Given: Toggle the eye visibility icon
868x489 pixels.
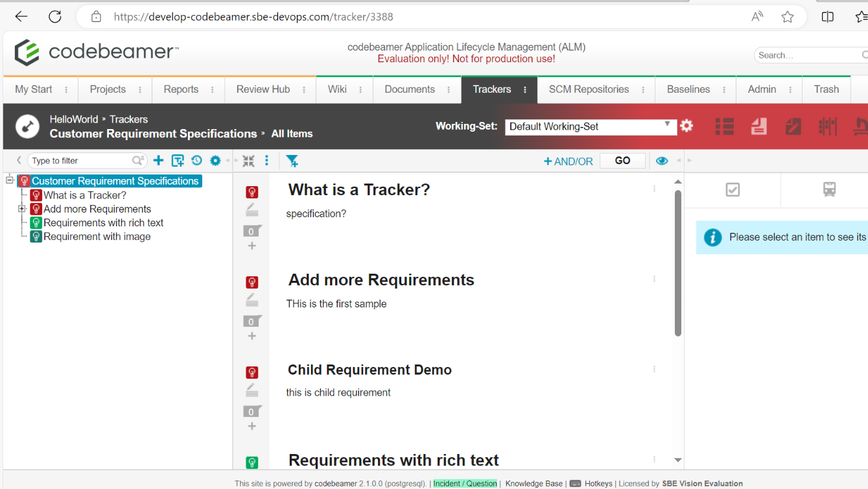Looking at the screenshot, I should (661, 161).
